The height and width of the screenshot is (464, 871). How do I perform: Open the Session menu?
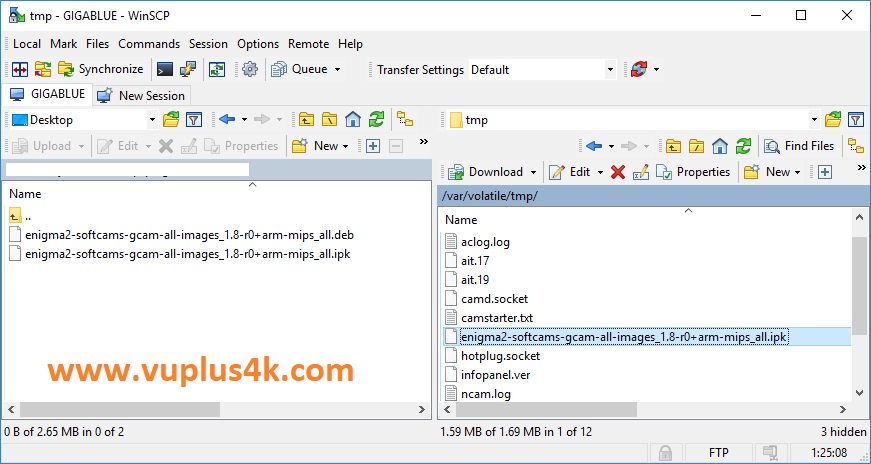(x=208, y=44)
